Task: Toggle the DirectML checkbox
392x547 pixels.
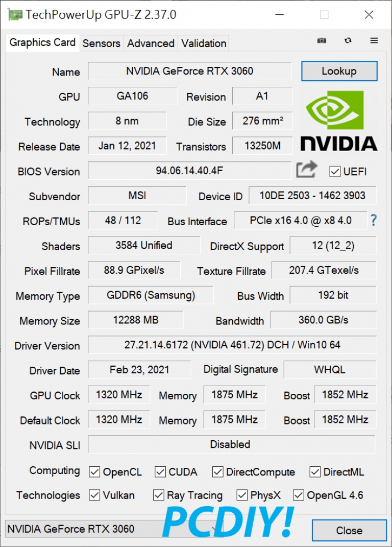Action: pos(315,472)
